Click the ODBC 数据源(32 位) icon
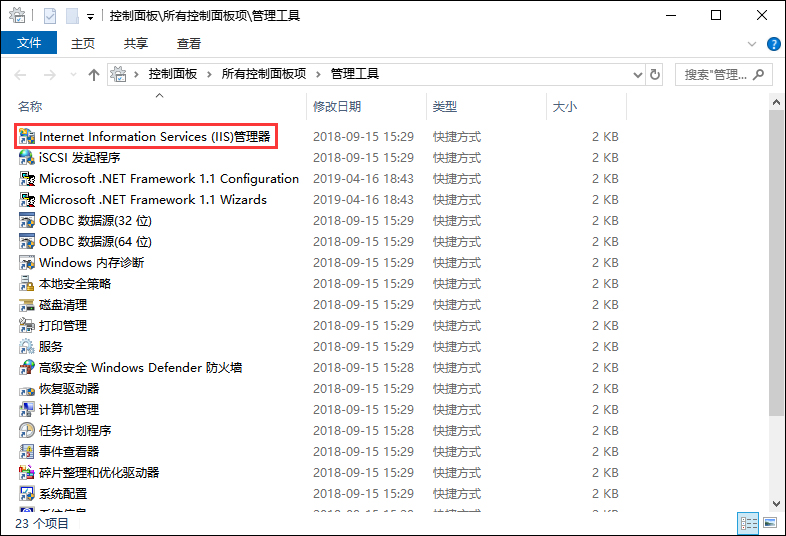The width and height of the screenshot is (786, 536). click(x=27, y=221)
